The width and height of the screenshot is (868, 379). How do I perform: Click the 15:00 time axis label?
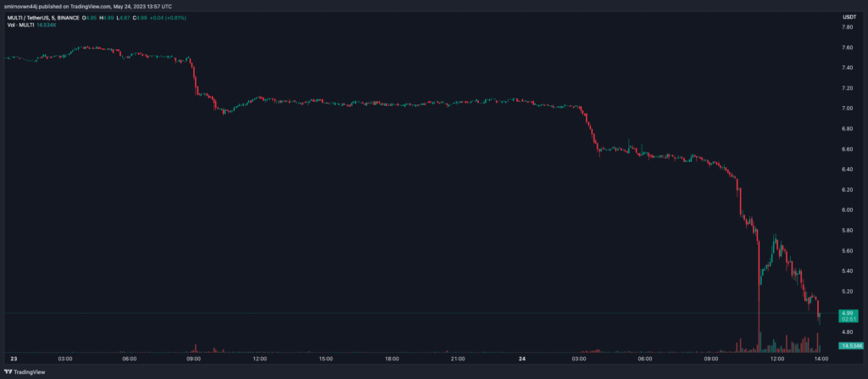[325, 359]
